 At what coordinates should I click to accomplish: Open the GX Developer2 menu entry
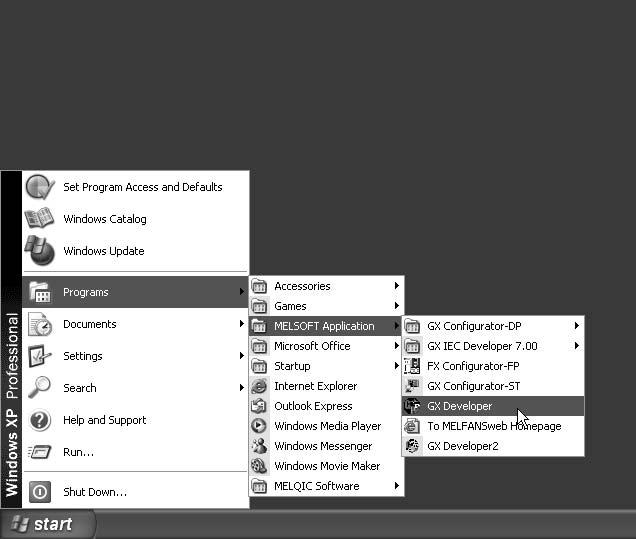tap(493, 446)
